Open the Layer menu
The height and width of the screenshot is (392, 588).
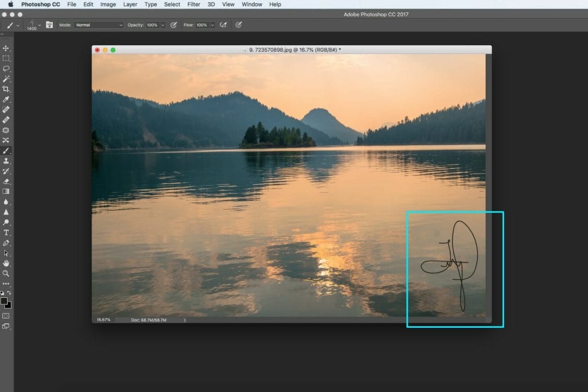(x=130, y=4)
